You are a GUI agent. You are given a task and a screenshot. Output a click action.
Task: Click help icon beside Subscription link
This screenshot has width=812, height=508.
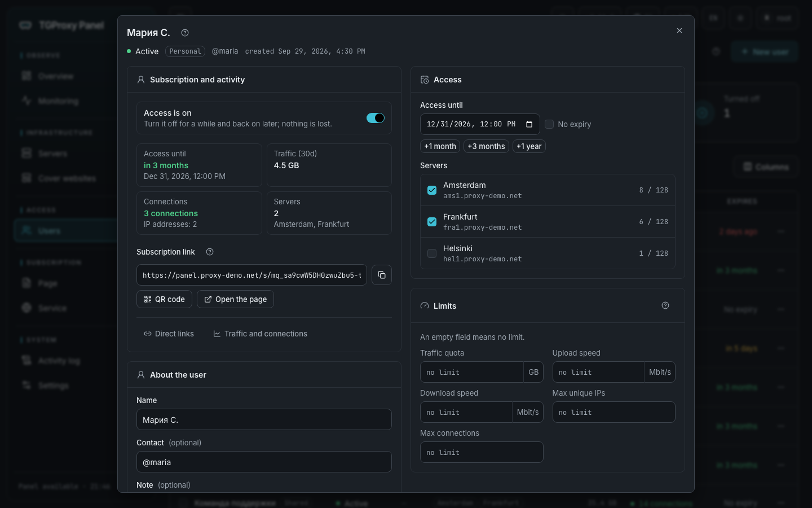pyautogui.click(x=210, y=252)
